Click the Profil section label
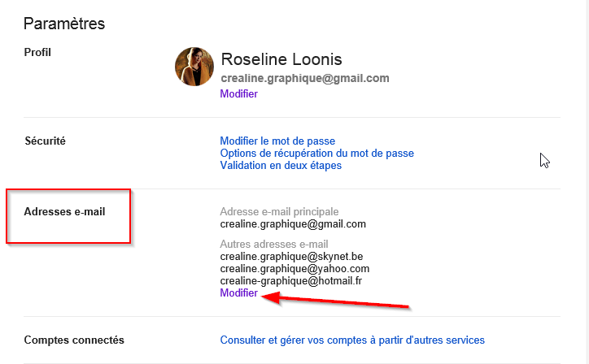589x364 pixels. (37, 52)
